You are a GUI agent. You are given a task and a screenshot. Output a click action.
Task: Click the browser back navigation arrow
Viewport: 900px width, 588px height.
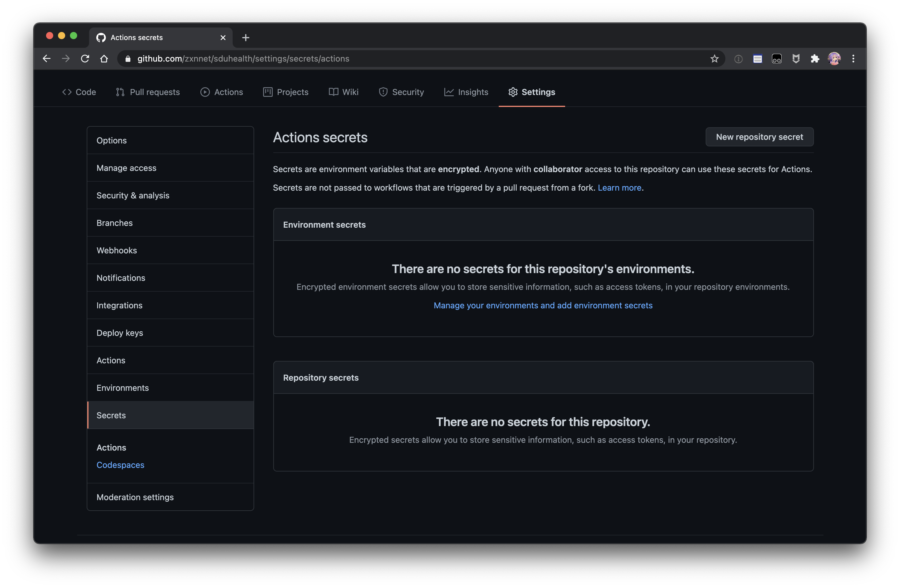(47, 58)
